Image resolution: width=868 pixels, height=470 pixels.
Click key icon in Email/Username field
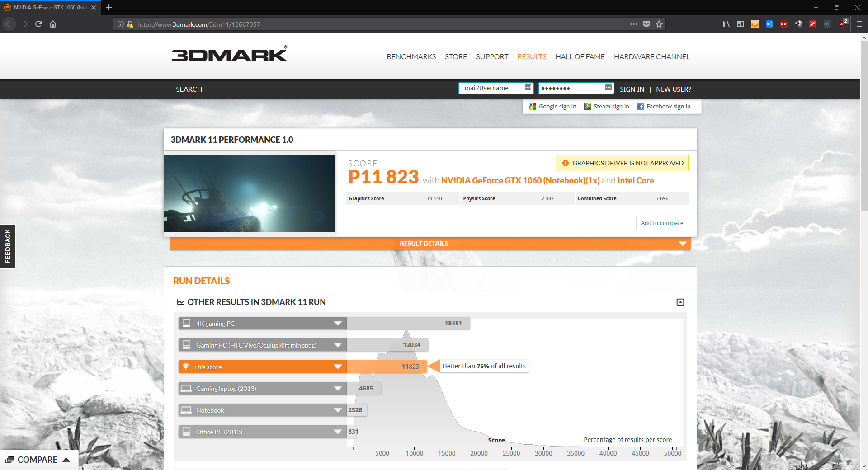pos(528,88)
